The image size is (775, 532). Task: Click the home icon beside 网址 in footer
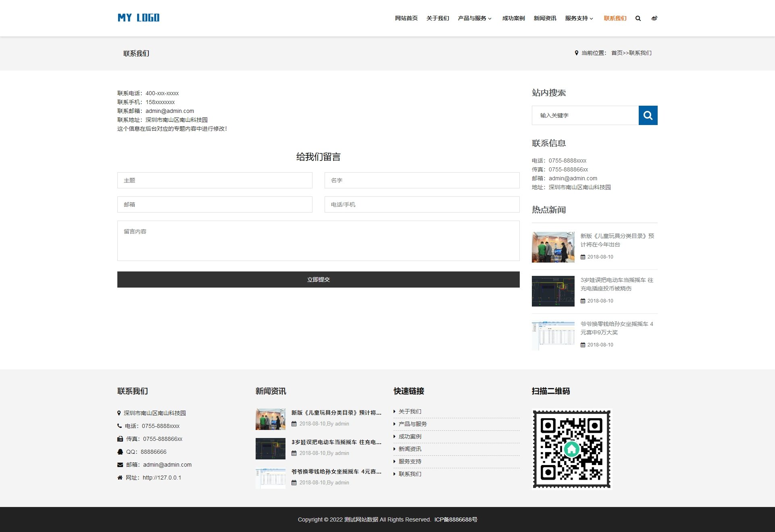point(120,478)
